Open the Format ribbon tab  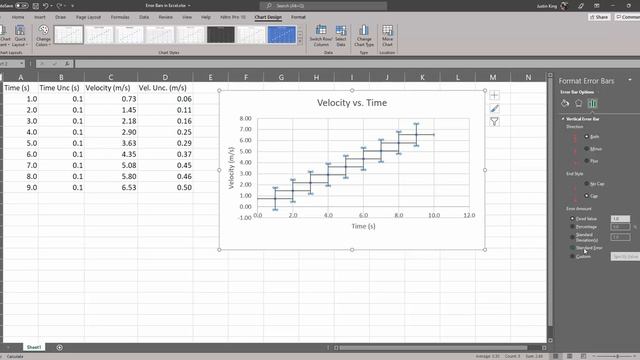[x=298, y=17]
